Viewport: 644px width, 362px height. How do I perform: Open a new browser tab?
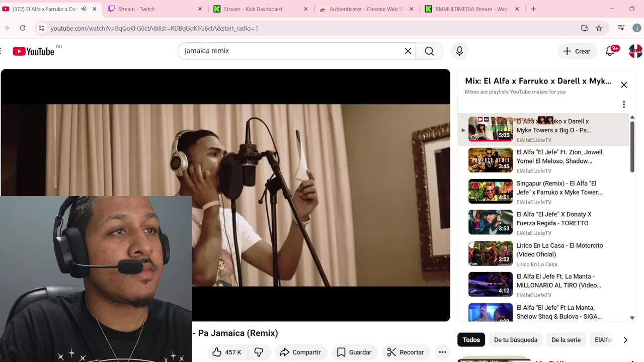pos(533,9)
